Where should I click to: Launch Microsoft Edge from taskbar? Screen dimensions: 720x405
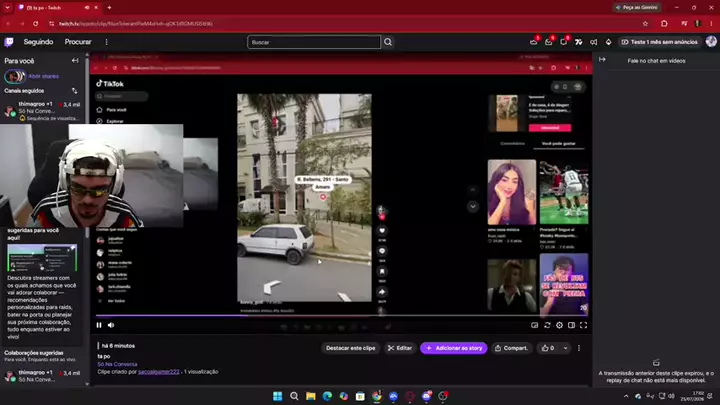click(x=327, y=396)
